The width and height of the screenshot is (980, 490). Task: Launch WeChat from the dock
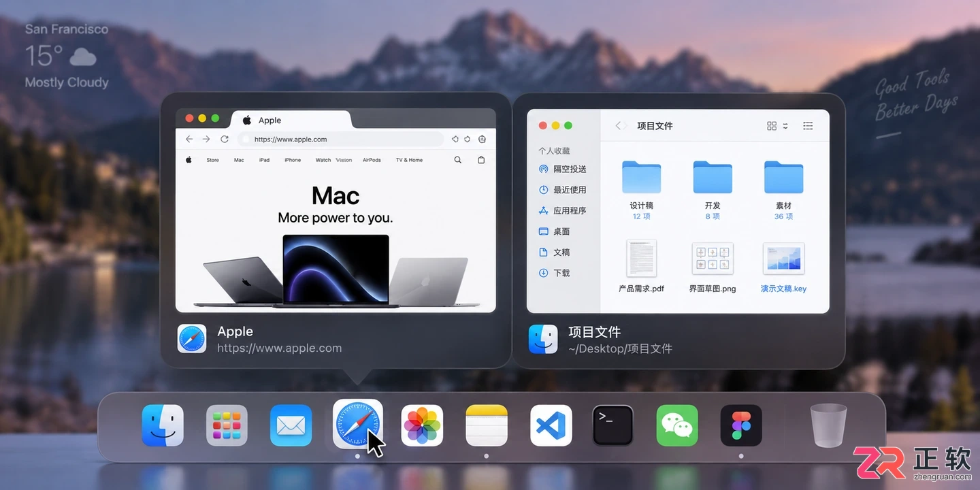tap(677, 425)
